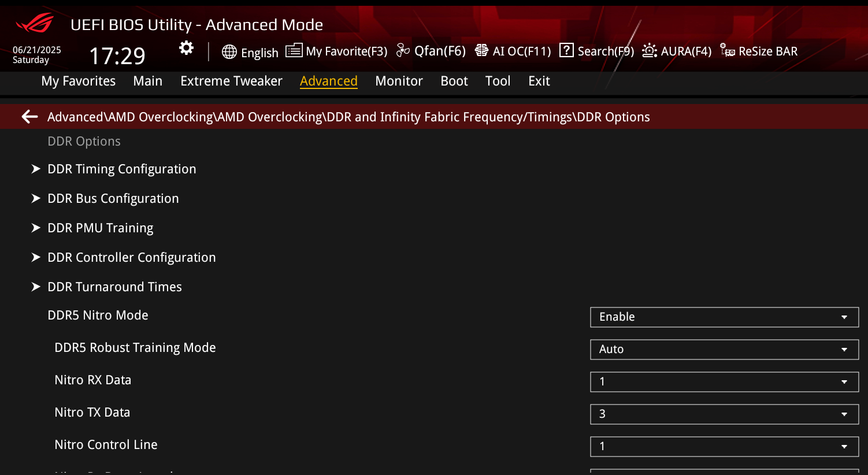Click the ReSize BAR label
The width and height of the screenshot is (868, 475).
768,51
